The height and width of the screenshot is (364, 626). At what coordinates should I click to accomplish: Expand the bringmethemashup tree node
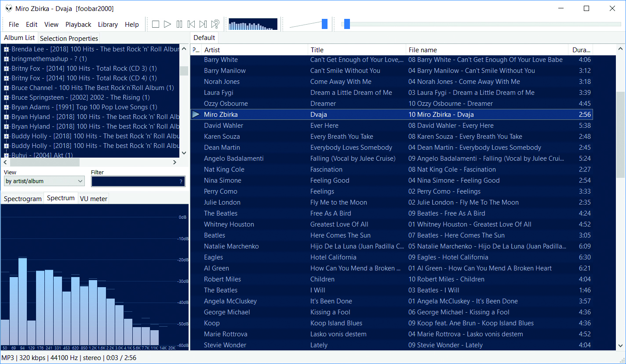point(7,59)
